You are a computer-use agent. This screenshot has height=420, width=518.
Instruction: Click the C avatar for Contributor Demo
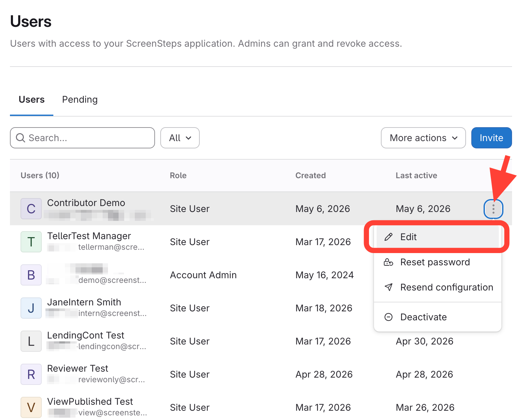31,209
